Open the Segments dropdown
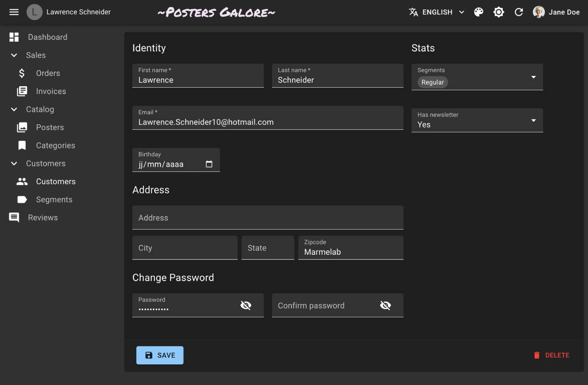The height and width of the screenshot is (385, 588). (533, 77)
